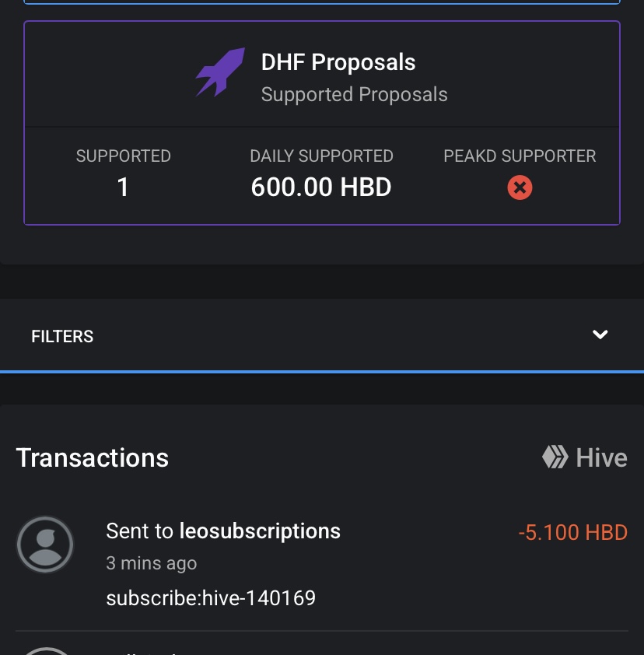
Task: Click the SUPPORTED stat label
Action: [x=123, y=156]
